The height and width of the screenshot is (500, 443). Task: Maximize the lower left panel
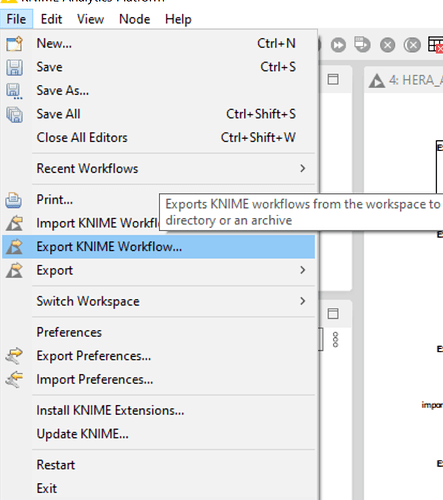333,314
